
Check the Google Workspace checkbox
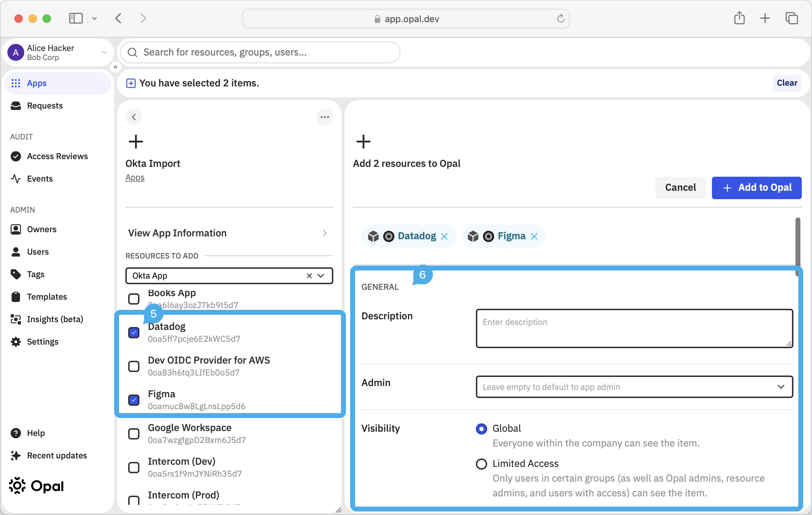134,434
